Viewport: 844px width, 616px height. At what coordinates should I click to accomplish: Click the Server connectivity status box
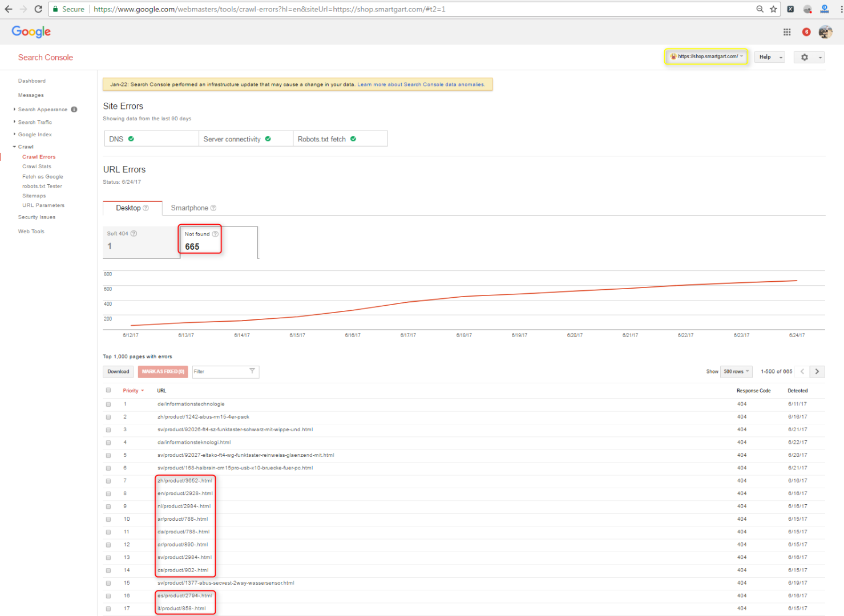246,139
